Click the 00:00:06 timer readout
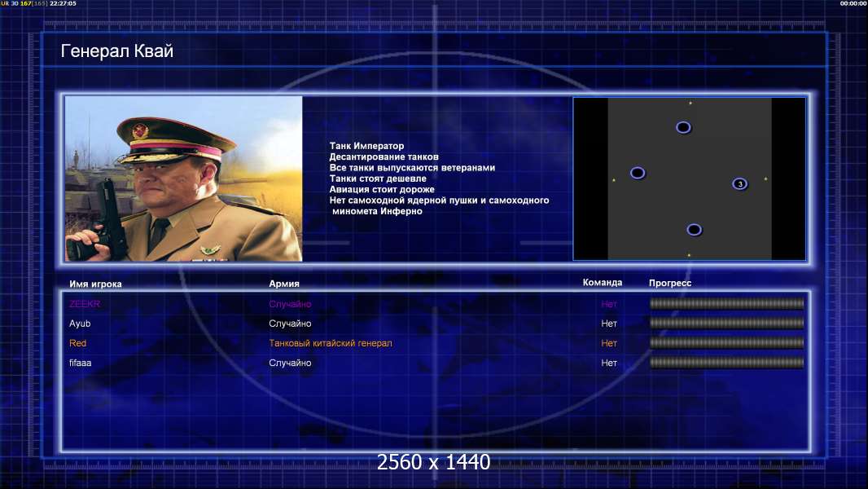The image size is (868, 489). (x=853, y=3)
